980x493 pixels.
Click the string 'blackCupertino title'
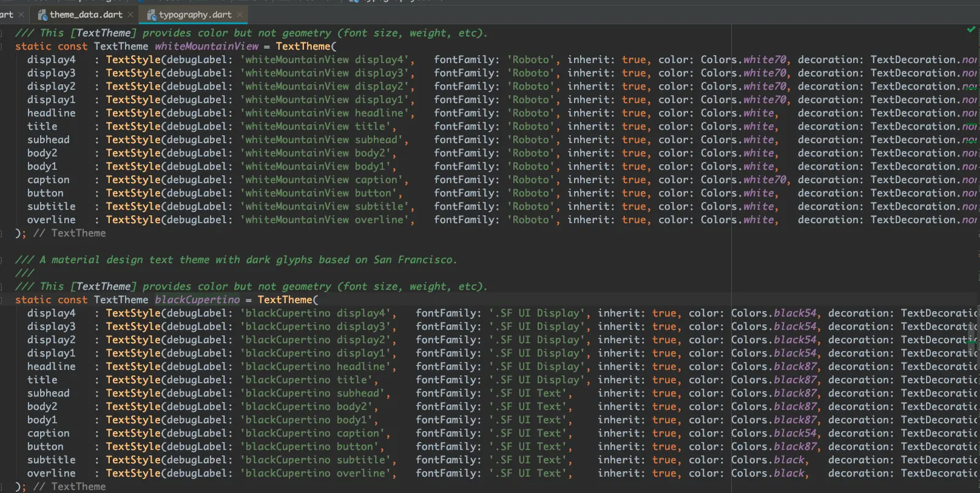pos(306,380)
